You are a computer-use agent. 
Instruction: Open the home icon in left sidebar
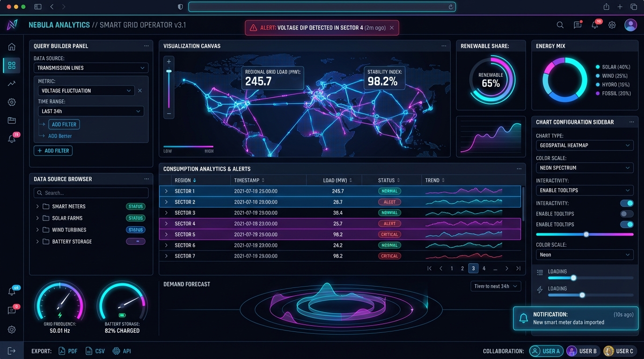click(12, 47)
